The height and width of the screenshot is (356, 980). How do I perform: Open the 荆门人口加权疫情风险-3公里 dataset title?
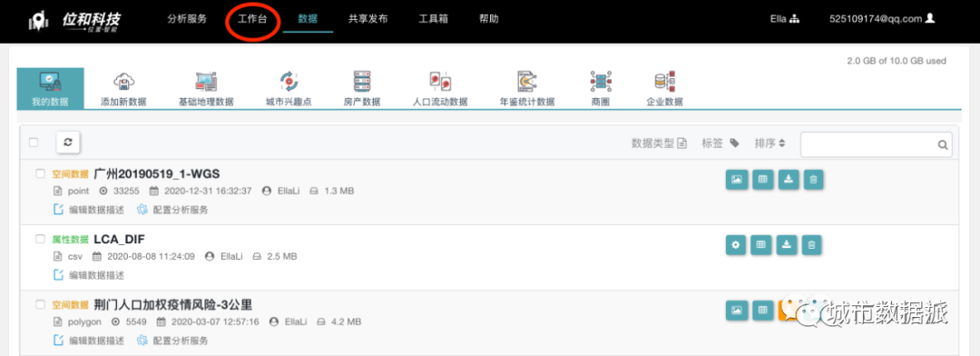click(173, 305)
